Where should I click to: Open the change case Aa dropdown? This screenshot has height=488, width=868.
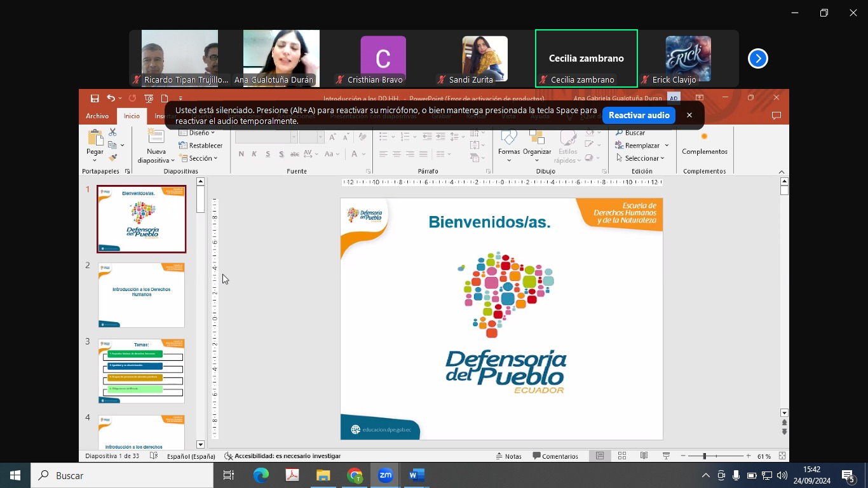pyautogui.click(x=332, y=154)
